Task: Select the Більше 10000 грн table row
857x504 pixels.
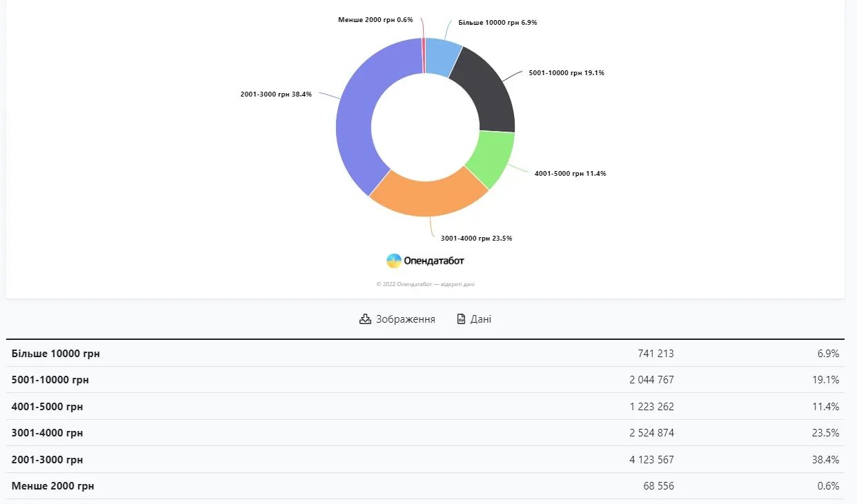Action: pyautogui.click(x=56, y=354)
